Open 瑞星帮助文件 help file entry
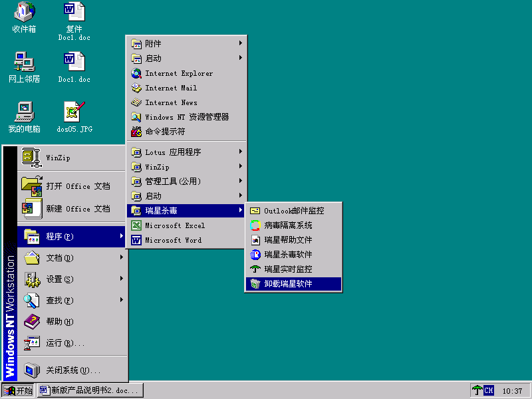This screenshot has height=399, width=532. click(x=293, y=240)
